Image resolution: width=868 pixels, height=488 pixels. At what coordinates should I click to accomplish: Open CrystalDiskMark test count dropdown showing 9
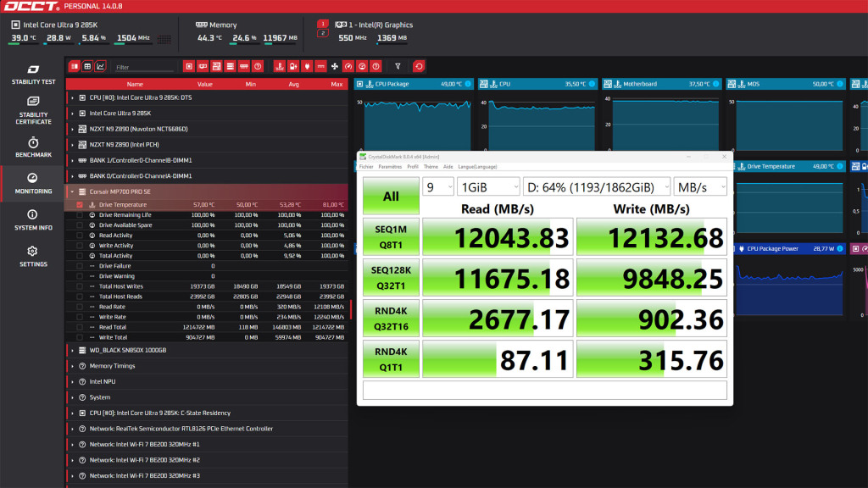438,187
